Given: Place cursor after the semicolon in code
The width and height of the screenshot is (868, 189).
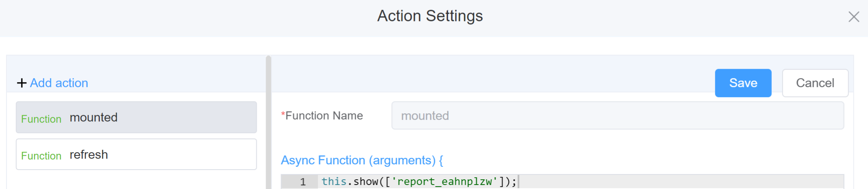Looking at the screenshot, I should [x=517, y=182].
